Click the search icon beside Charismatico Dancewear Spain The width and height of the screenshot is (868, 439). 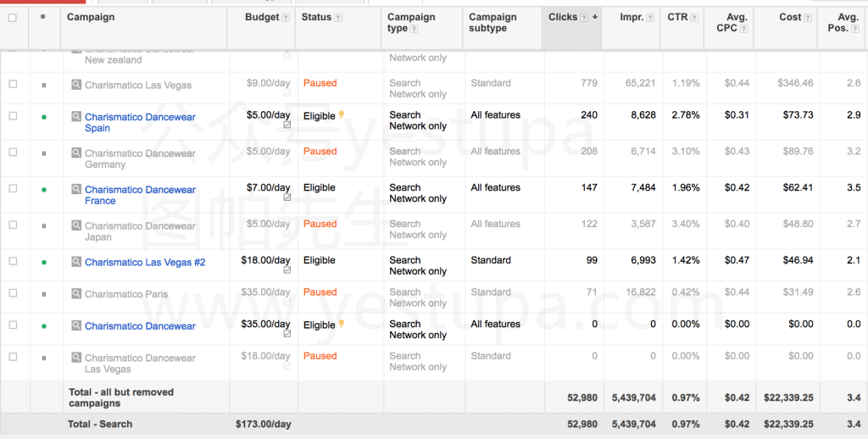pyautogui.click(x=76, y=117)
